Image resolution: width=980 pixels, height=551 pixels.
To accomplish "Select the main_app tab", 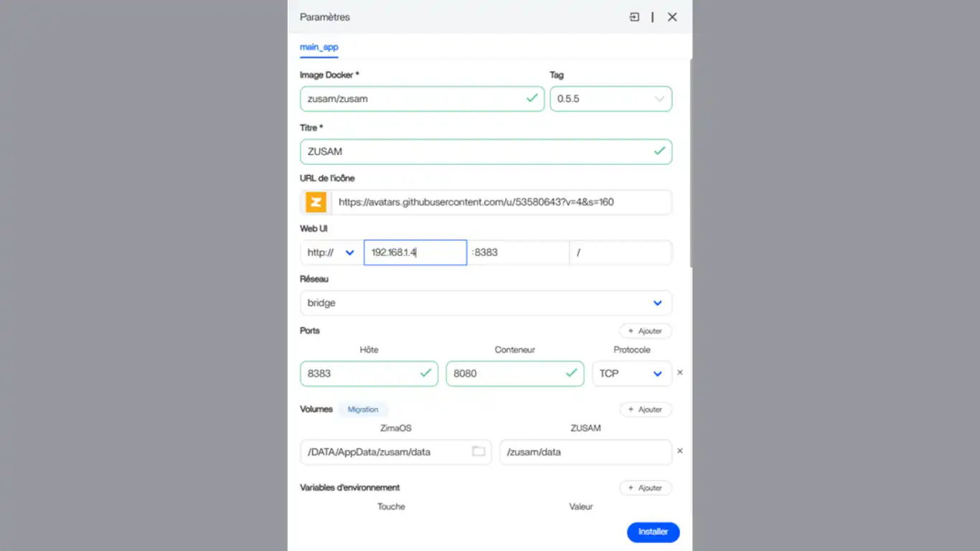I will [319, 47].
